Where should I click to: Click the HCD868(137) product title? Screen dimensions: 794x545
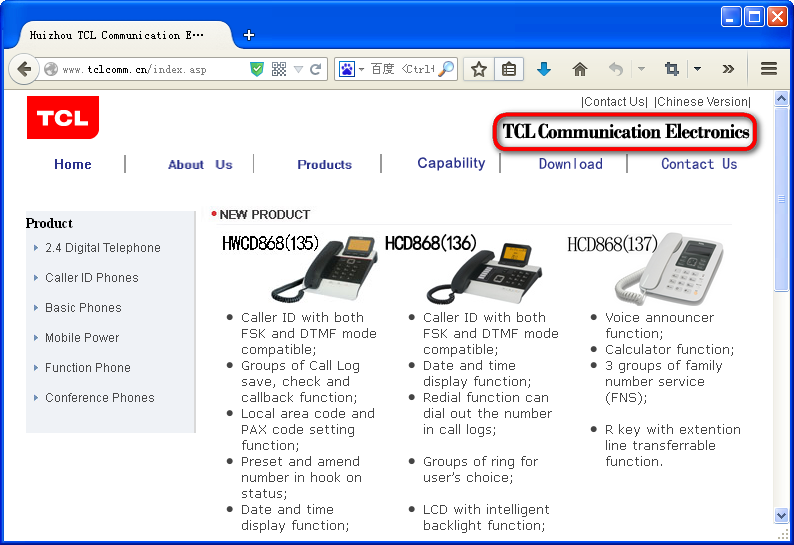612,244
